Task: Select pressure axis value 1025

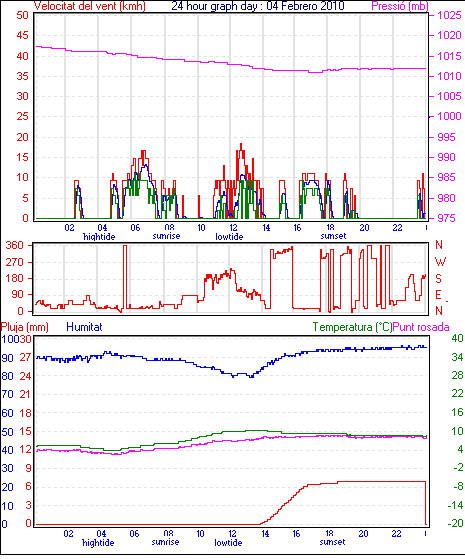Action: click(x=449, y=15)
